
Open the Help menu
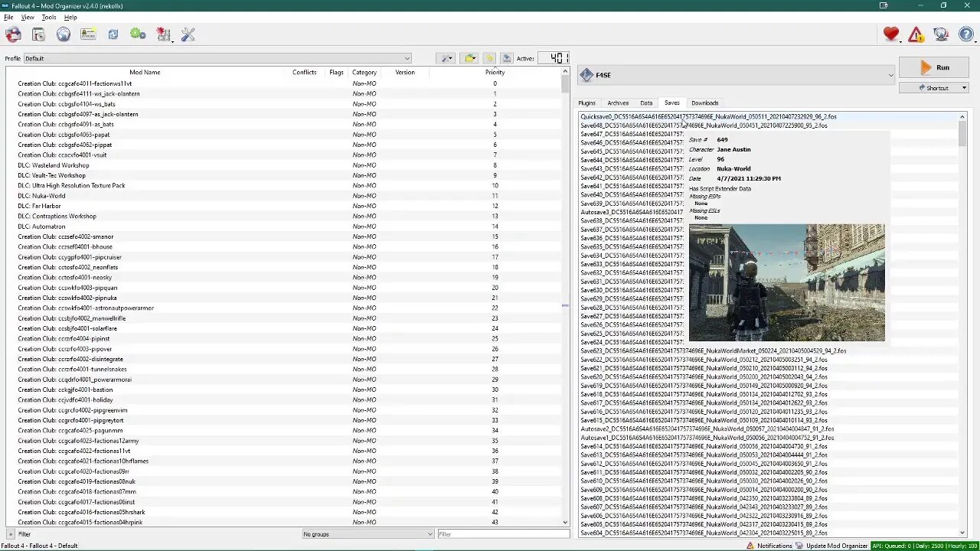(x=70, y=17)
